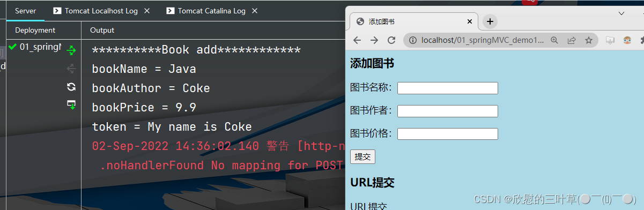644x210 pixels.
Task: Open a new Chrome tab with plus button
Action: coord(490,21)
